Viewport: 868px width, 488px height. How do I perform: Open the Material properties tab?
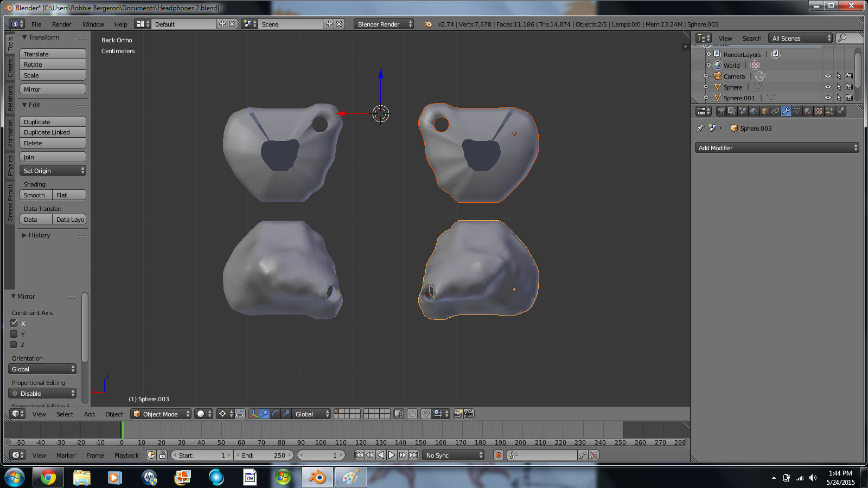pos(808,111)
